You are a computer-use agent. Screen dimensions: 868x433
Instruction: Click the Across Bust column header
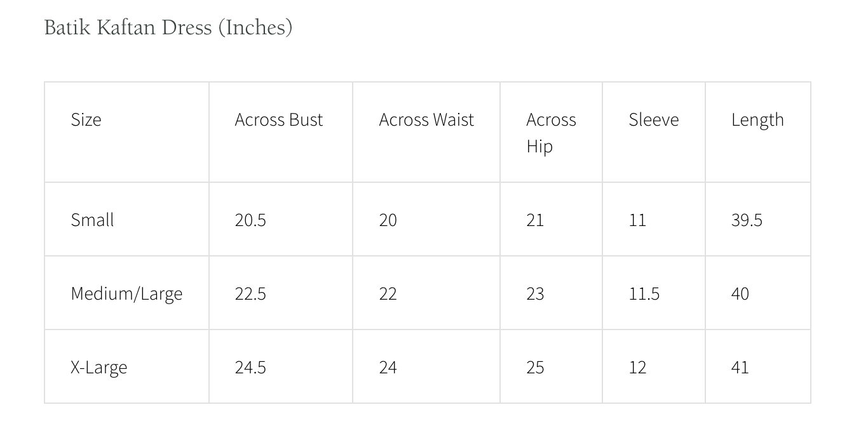pyautogui.click(x=279, y=119)
